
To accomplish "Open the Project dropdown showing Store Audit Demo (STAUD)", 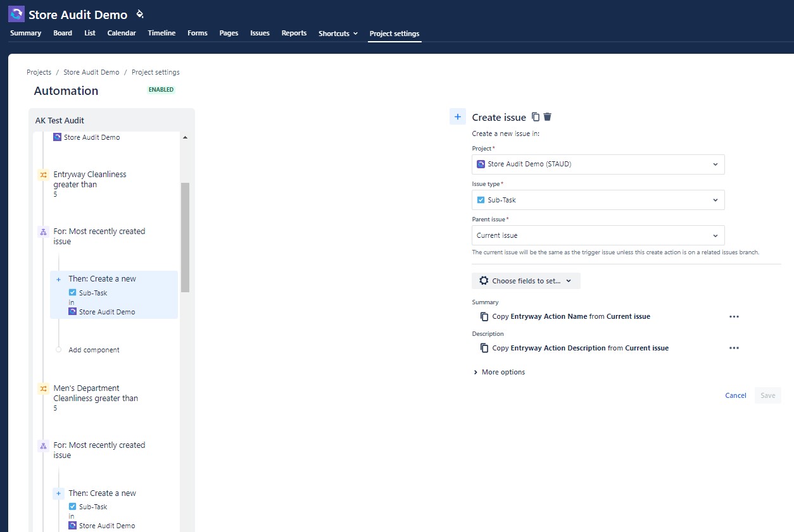I will click(x=598, y=164).
